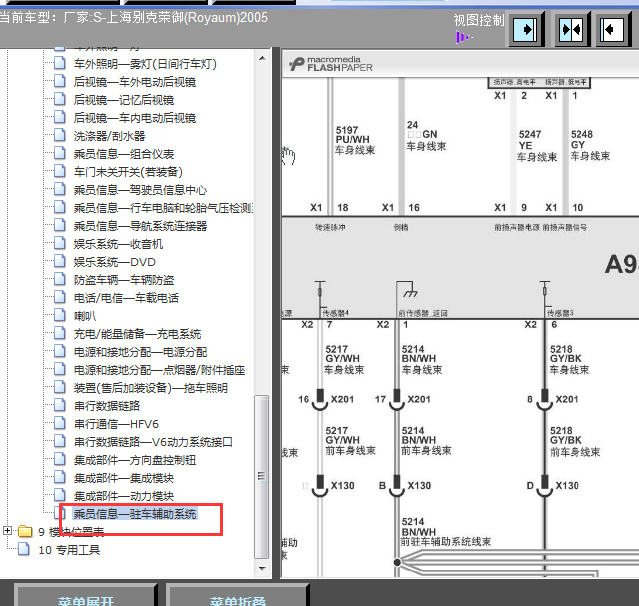
Task: Open 装置(售后加装设备)—拖车照明 entry
Action: click(150, 388)
